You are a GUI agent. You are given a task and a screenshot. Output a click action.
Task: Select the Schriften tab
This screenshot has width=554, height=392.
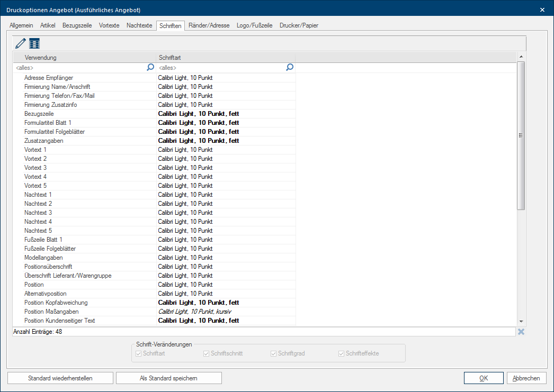[171, 26]
